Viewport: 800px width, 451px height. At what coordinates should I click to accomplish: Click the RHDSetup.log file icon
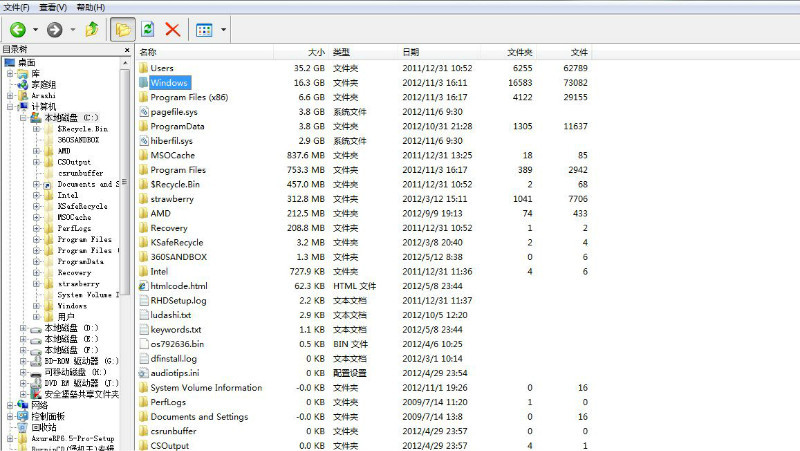click(143, 300)
